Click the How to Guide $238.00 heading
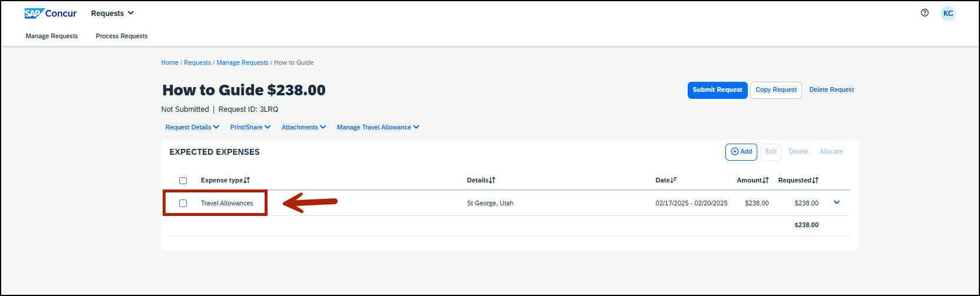 click(x=244, y=90)
